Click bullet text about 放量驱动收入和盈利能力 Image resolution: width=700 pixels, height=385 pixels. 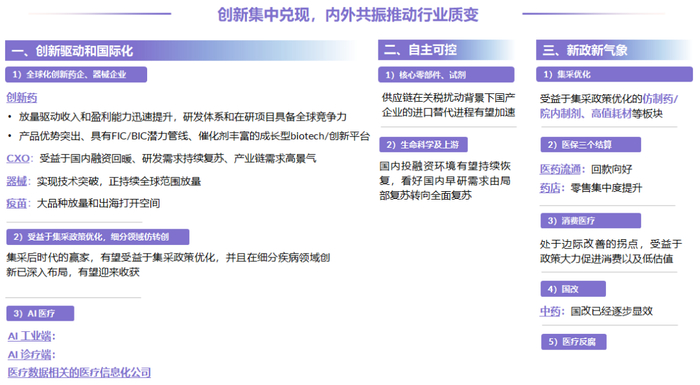pos(183,117)
